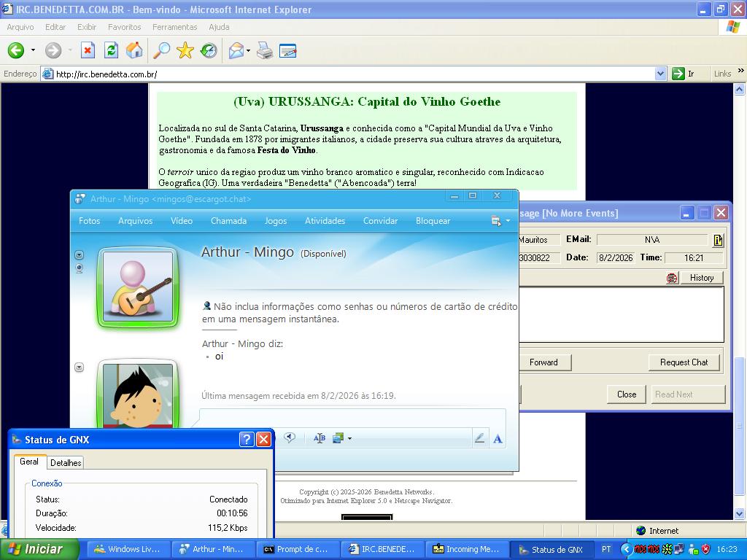Switch to the Detalhes tab

[x=66, y=462]
